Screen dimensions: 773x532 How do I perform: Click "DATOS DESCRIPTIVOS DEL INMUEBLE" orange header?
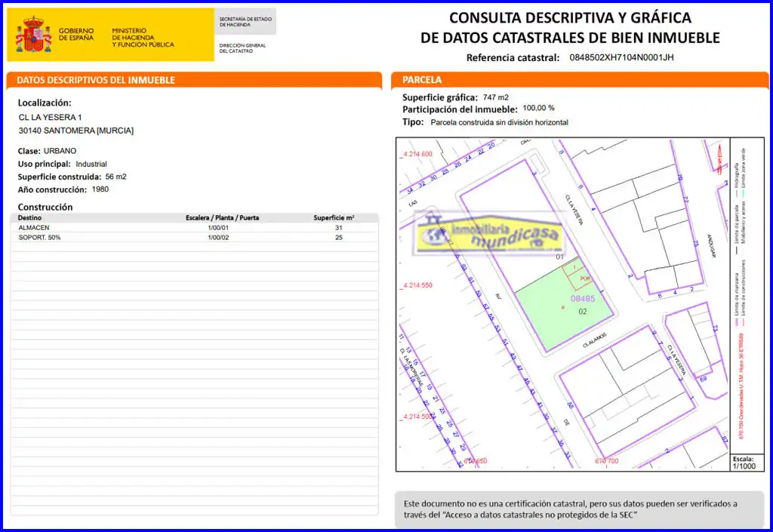click(x=194, y=80)
